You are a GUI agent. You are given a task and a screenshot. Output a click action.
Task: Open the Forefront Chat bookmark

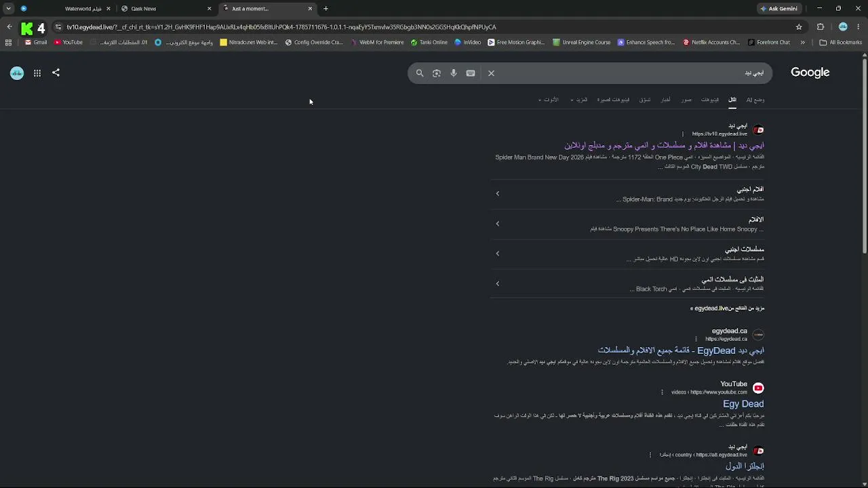pyautogui.click(x=769, y=42)
